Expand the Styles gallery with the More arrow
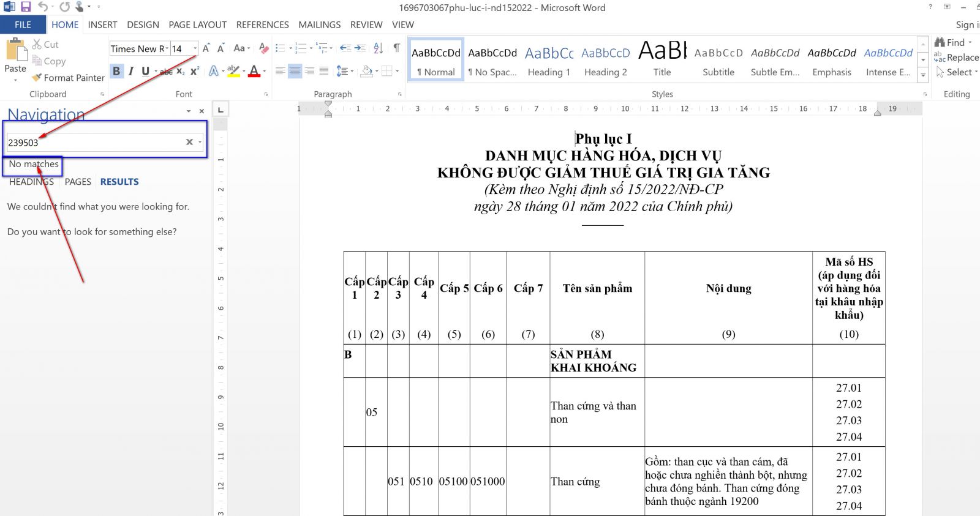980x516 pixels. click(x=923, y=73)
